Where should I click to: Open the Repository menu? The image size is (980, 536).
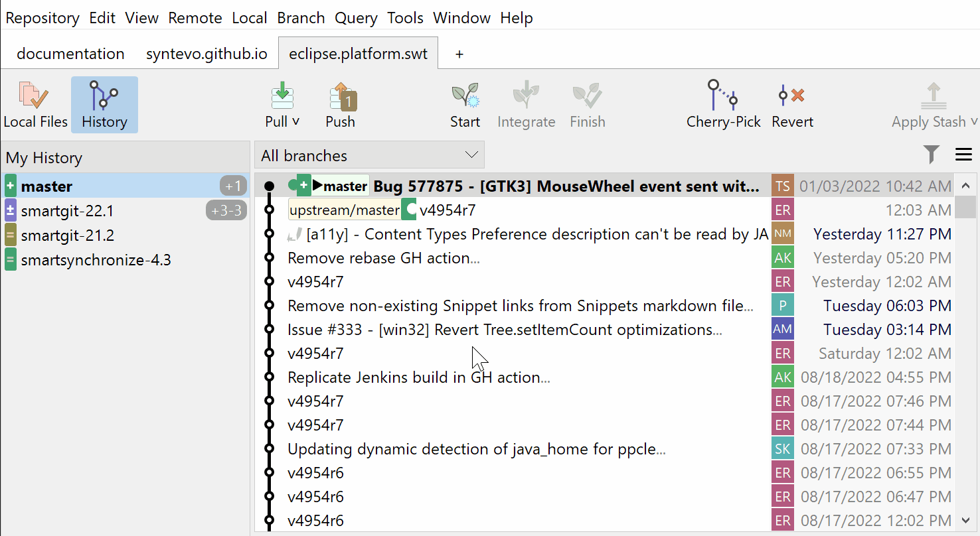coord(42,18)
